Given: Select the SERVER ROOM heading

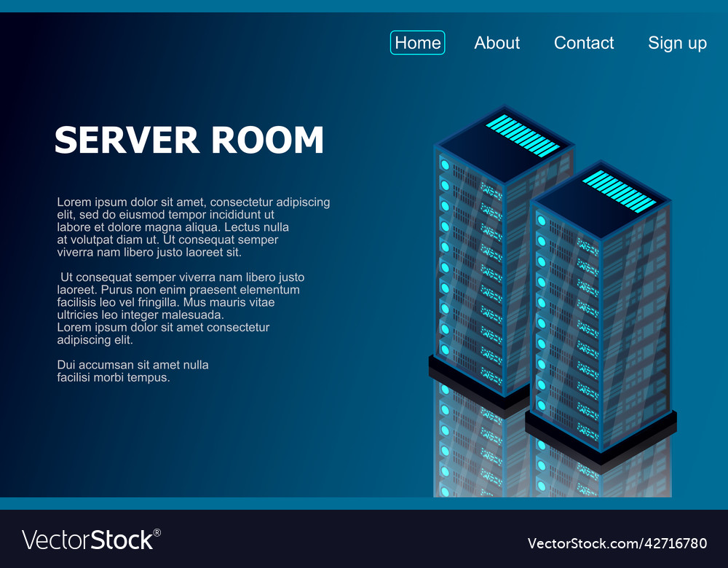Looking at the screenshot, I should click(x=189, y=140).
